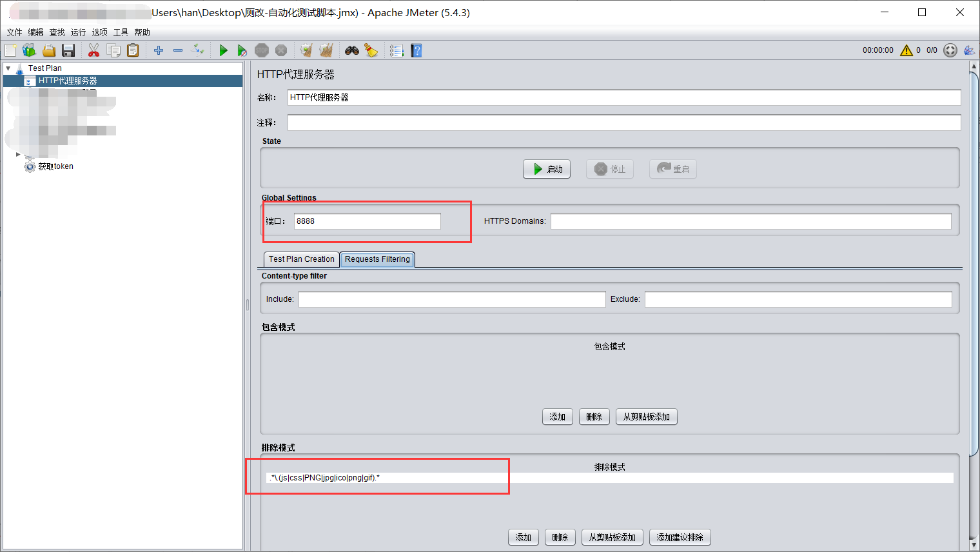Create a new test plan via toolbar icon
Viewport: 980px width, 552px height.
[10, 50]
